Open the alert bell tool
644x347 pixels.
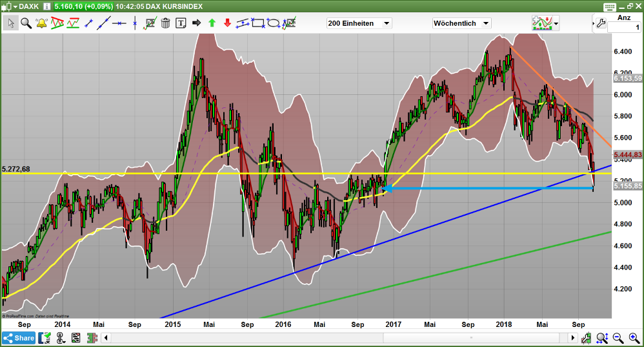pyautogui.click(x=41, y=23)
